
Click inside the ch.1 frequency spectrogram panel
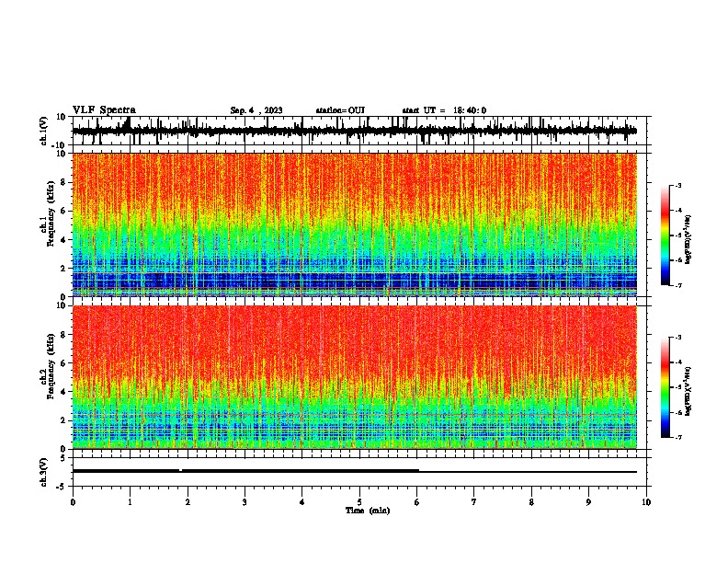(x=355, y=224)
